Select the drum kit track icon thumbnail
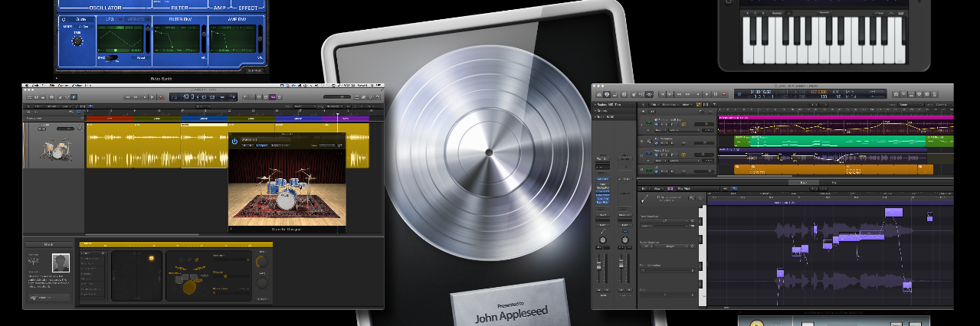Viewport: 980px width, 326px height. (57, 148)
